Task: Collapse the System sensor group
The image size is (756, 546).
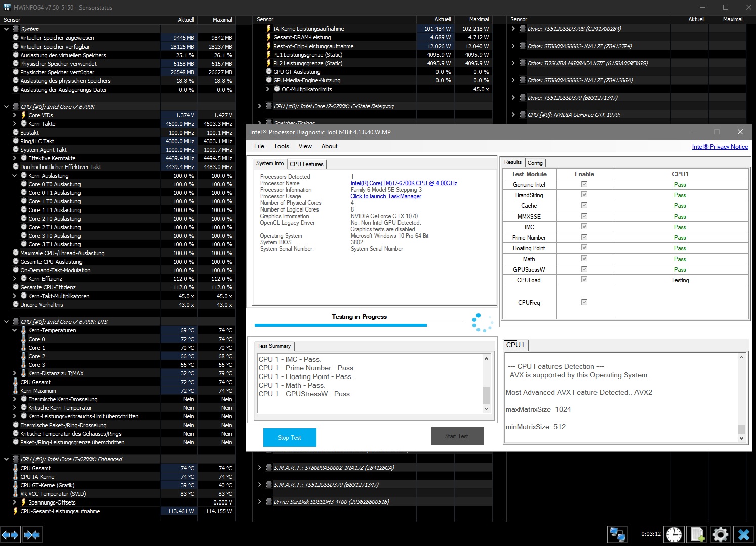Action: point(6,29)
